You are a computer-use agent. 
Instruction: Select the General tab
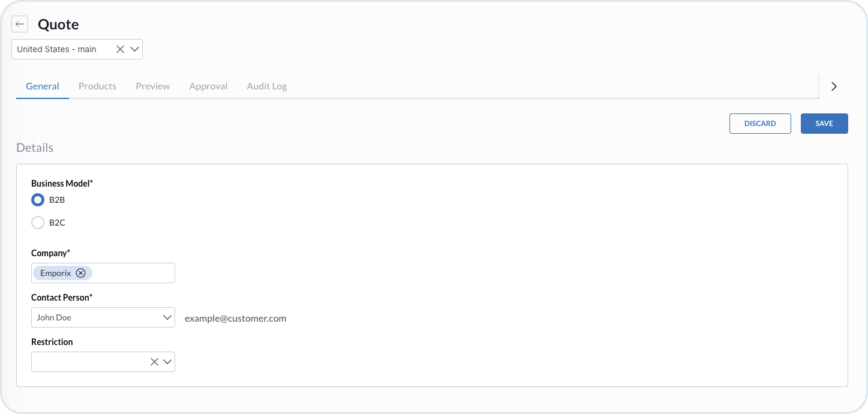coord(43,86)
